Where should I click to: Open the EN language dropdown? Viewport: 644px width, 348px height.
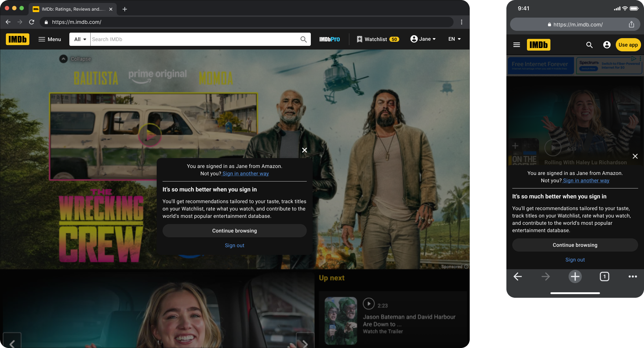point(454,39)
